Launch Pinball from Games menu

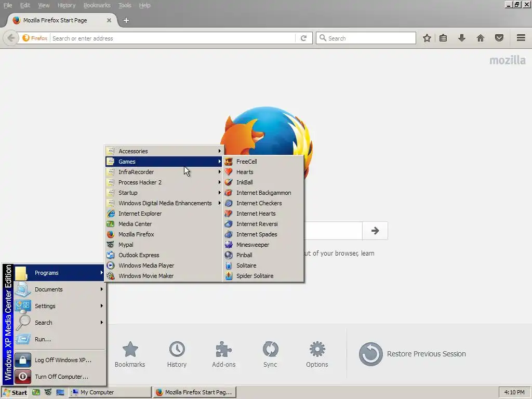click(x=263, y=255)
